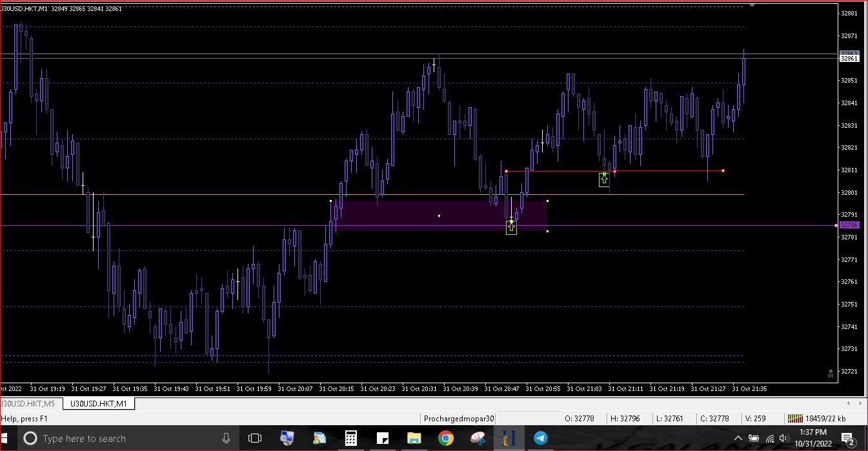The width and height of the screenshot is (868, 451).
Task: Click the right endpoint of red trendline
Action: pos(723,171)
